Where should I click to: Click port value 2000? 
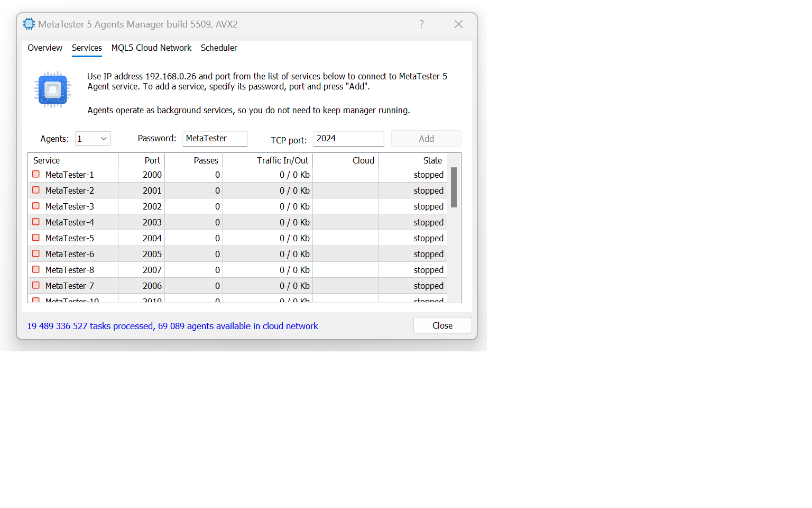point(152,175)
